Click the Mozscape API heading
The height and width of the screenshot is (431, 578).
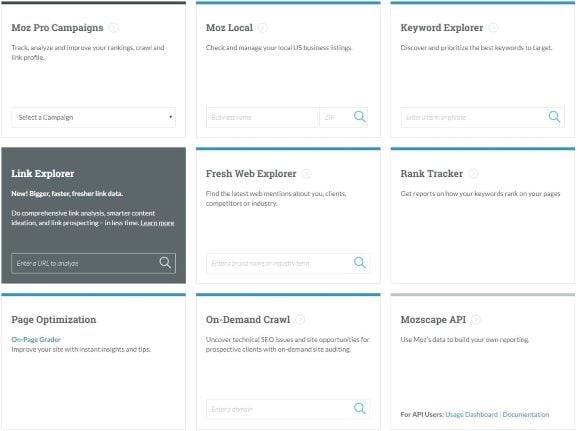pyautogui.click(x=433, y=320)
